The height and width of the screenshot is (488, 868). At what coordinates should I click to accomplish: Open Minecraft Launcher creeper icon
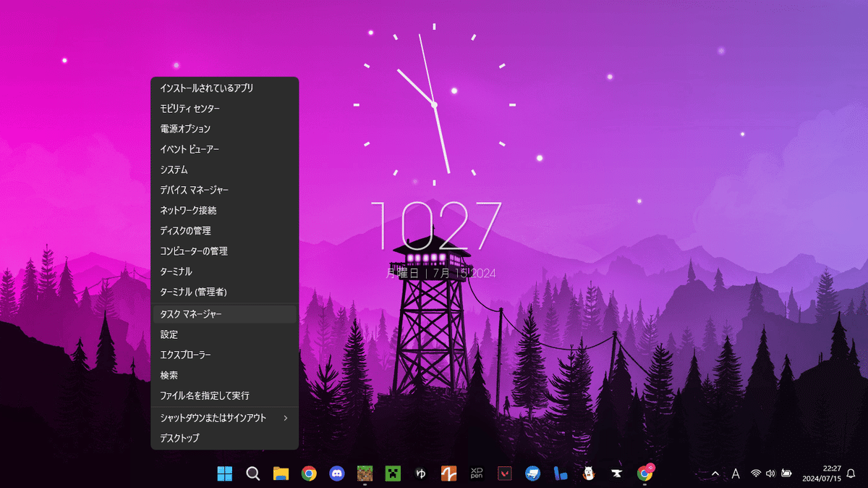pos(392,474)
